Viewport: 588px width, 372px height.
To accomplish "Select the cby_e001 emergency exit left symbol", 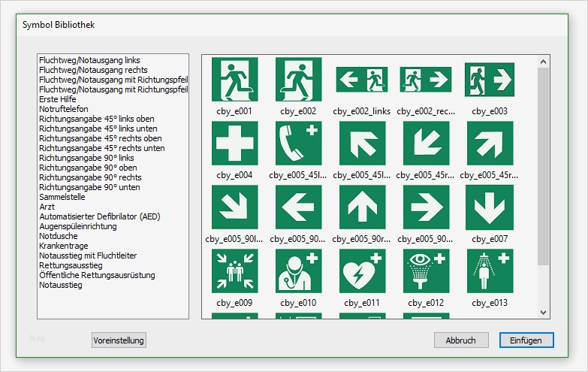I will click(x=235, y=80).
